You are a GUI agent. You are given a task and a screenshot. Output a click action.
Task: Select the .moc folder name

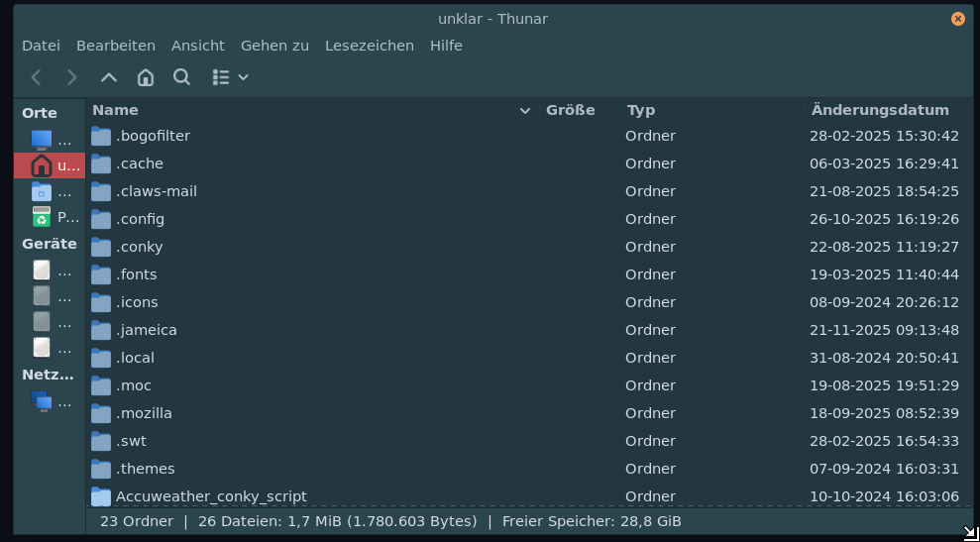pyautogui.click(x=133, y=385)
